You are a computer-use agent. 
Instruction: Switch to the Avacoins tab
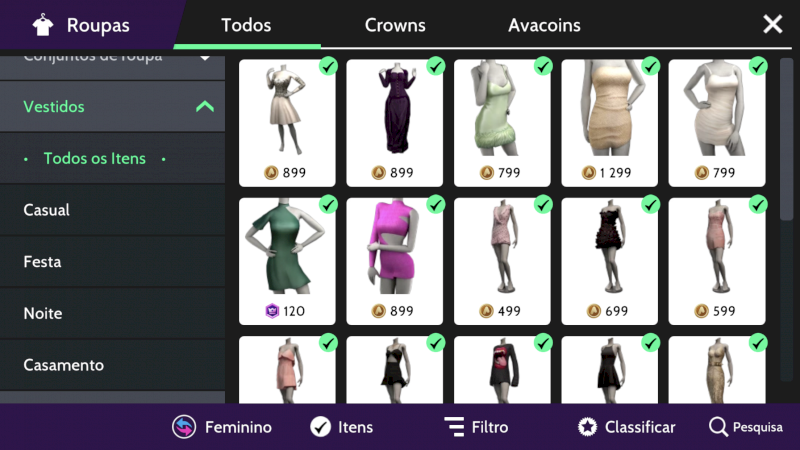[x=544, y=25]
